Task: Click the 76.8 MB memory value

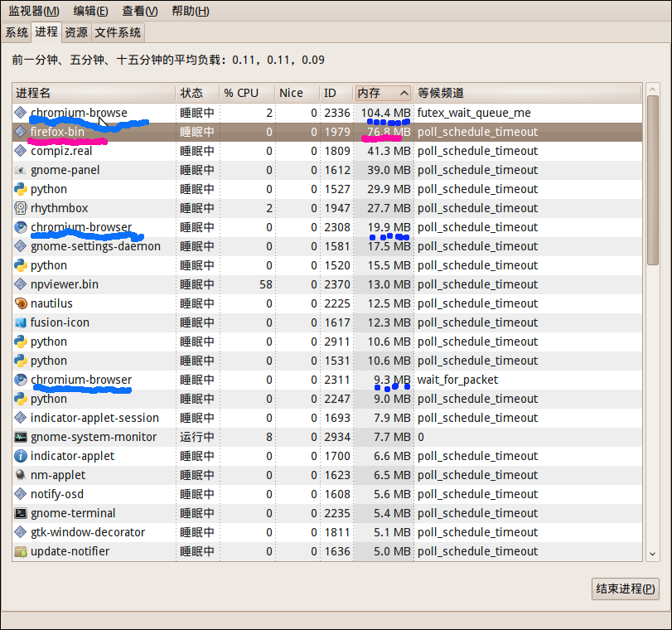Action: 389,132
